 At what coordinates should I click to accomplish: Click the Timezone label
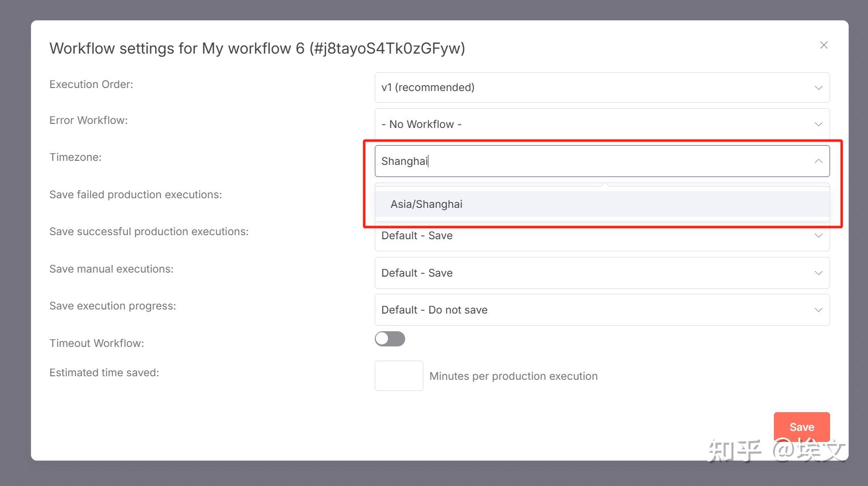[x=75, y=157]
